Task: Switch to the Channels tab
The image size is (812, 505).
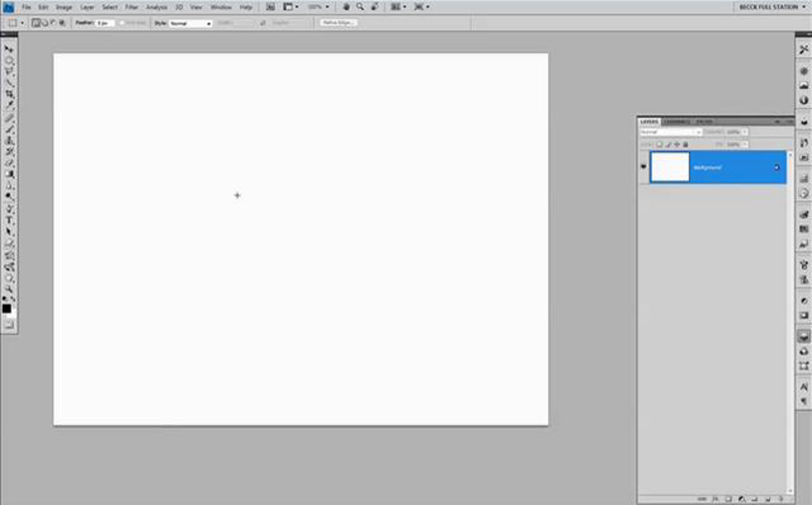Action: point(677,122)
